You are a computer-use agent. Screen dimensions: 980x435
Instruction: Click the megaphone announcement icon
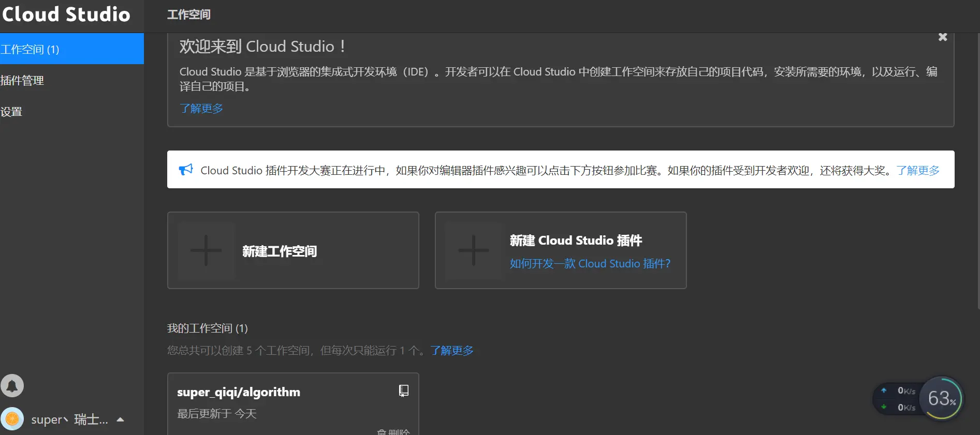pos(186,170)
